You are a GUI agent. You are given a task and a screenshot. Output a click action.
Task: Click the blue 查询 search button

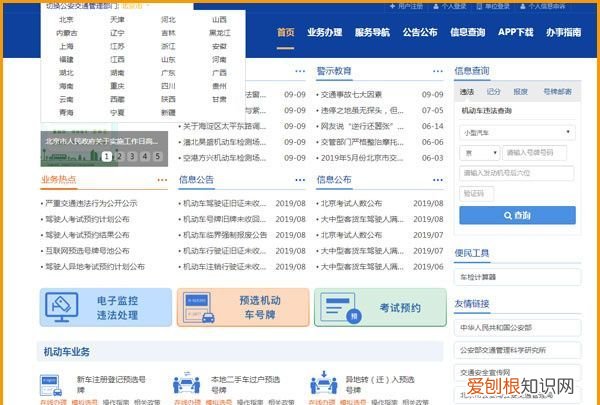tap(517, 216)
